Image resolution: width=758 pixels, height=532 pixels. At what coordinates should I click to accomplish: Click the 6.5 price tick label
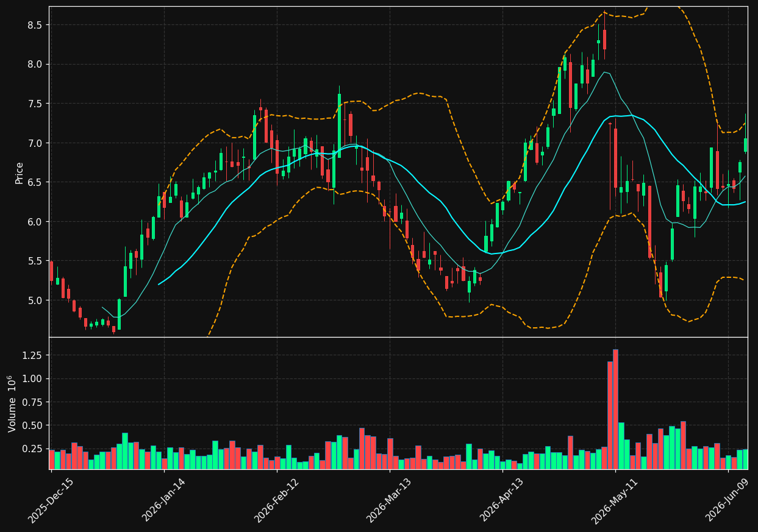coord(35,182)
